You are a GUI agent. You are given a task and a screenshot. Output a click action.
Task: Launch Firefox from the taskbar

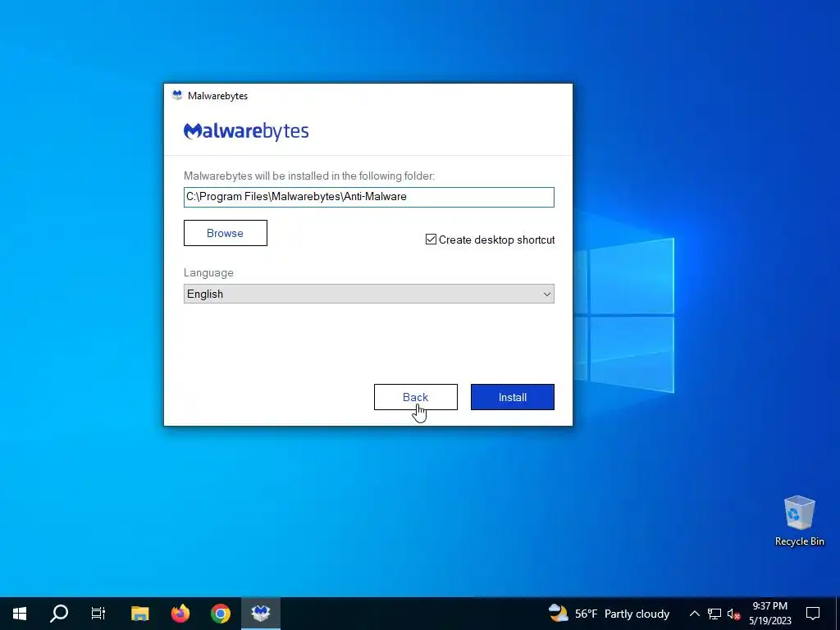click(180, 614)
